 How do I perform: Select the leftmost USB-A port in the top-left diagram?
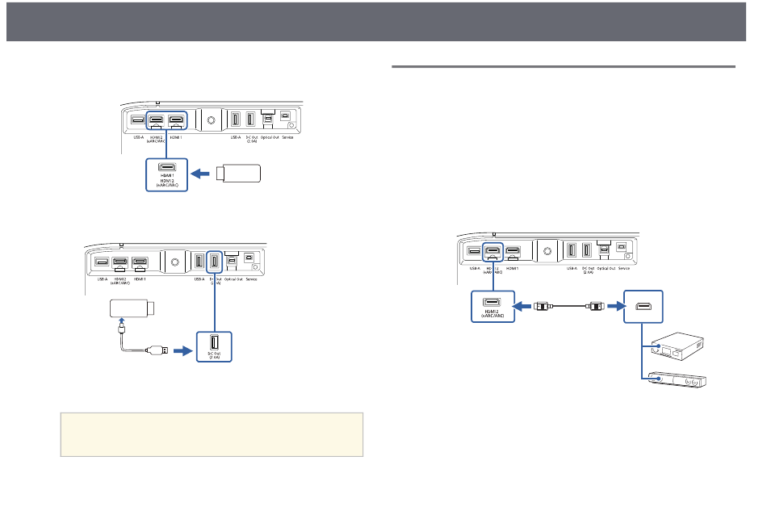pos(138,119)
